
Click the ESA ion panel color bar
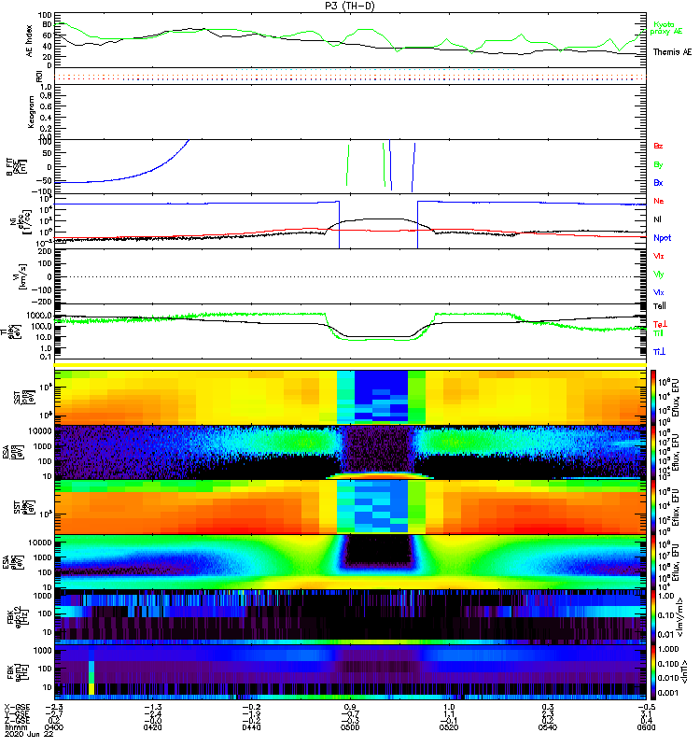click(653, 453)
